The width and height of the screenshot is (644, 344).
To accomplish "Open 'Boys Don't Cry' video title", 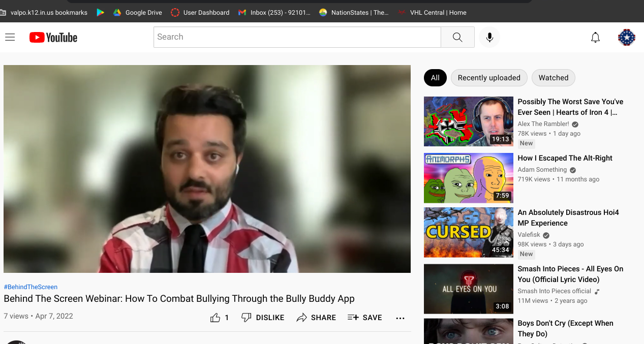I will pyautogui.click(x=565, y=328).
